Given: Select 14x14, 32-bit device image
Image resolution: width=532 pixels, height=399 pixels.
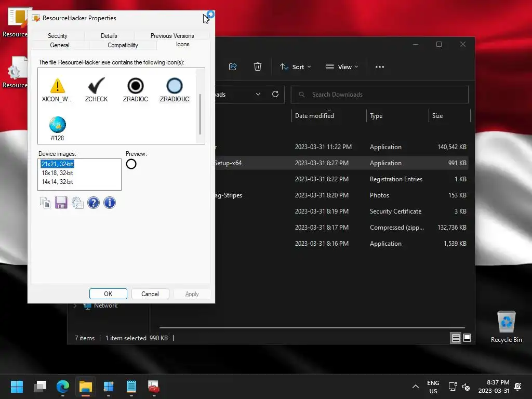Looking at the screenshot, I should (57, 181).
